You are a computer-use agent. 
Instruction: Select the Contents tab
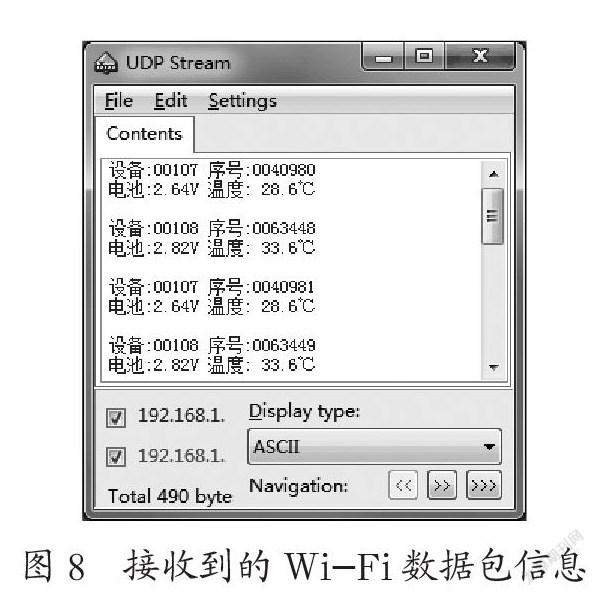click(x=144, y=134)
